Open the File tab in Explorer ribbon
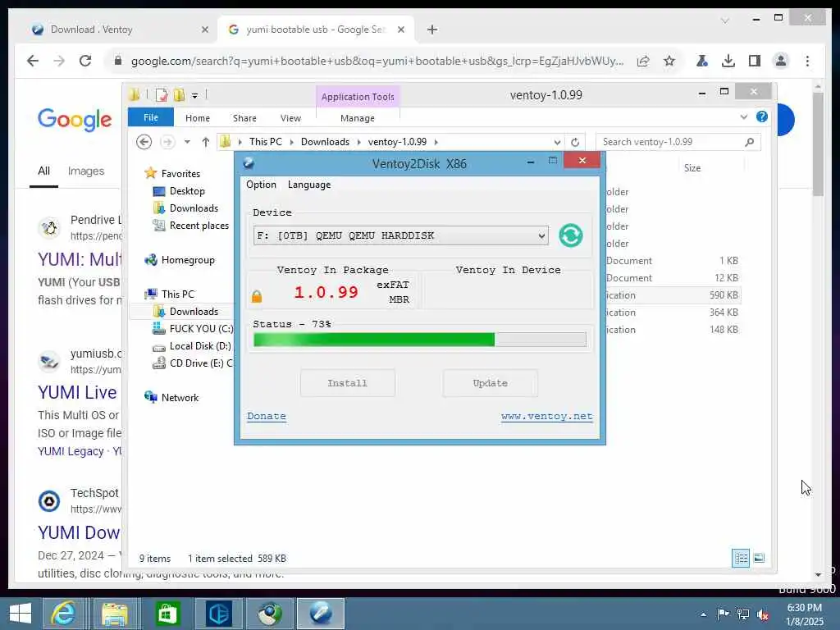The height and width of the screenshot is (630, 840). [x=151, y=117]
